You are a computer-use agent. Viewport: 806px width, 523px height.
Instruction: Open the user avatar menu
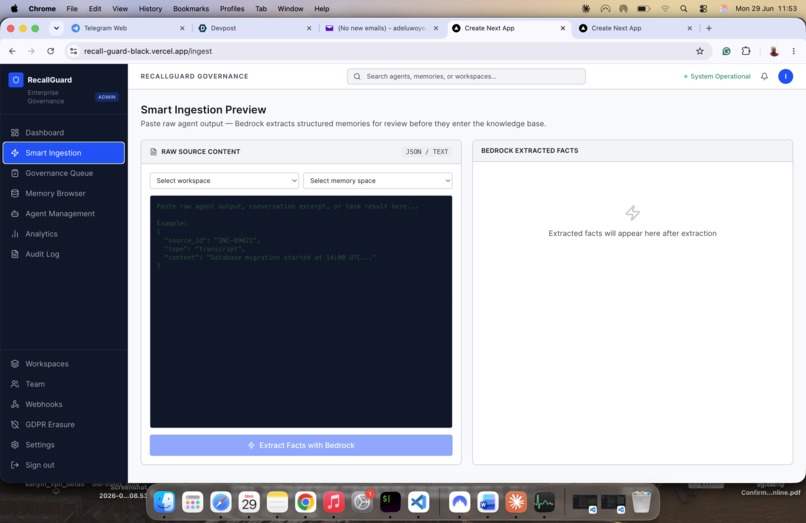(x=785, y=76)
